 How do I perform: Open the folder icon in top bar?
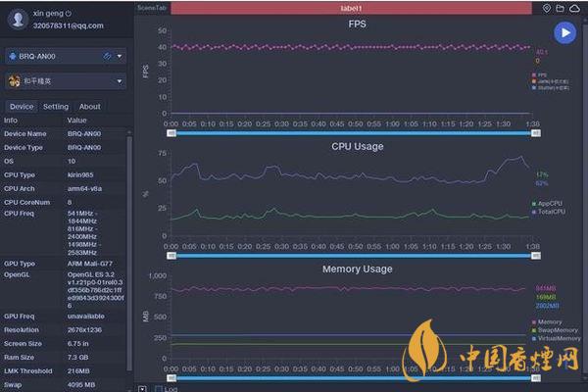click(x=561, y=8)
